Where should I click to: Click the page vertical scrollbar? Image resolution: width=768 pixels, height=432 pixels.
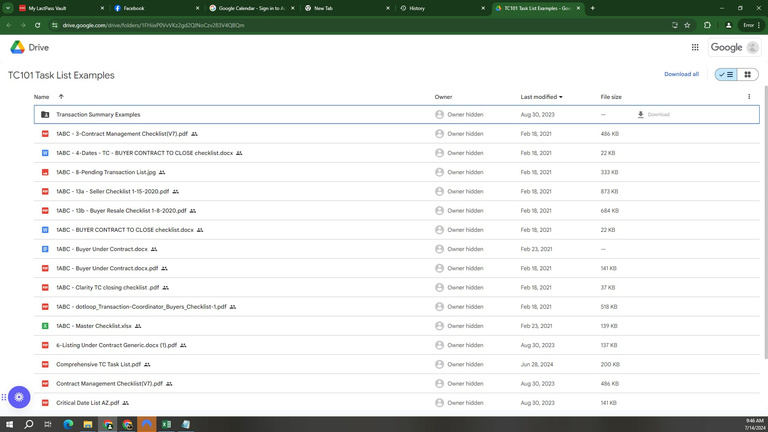tap(766, 223)
